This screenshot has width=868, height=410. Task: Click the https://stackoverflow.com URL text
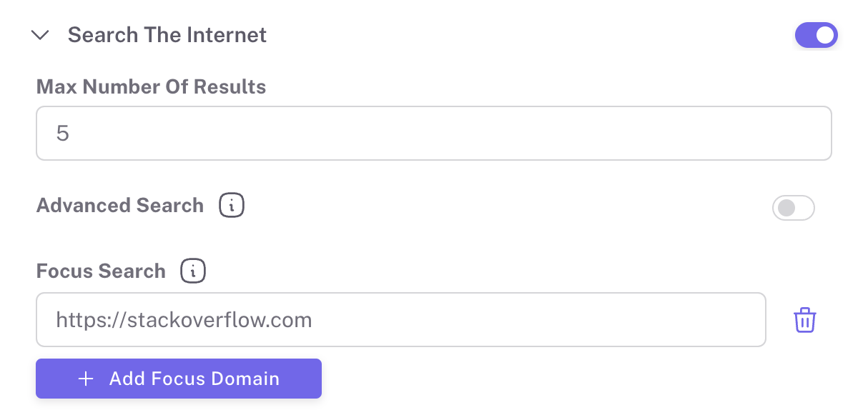click(x=184, y=319)
